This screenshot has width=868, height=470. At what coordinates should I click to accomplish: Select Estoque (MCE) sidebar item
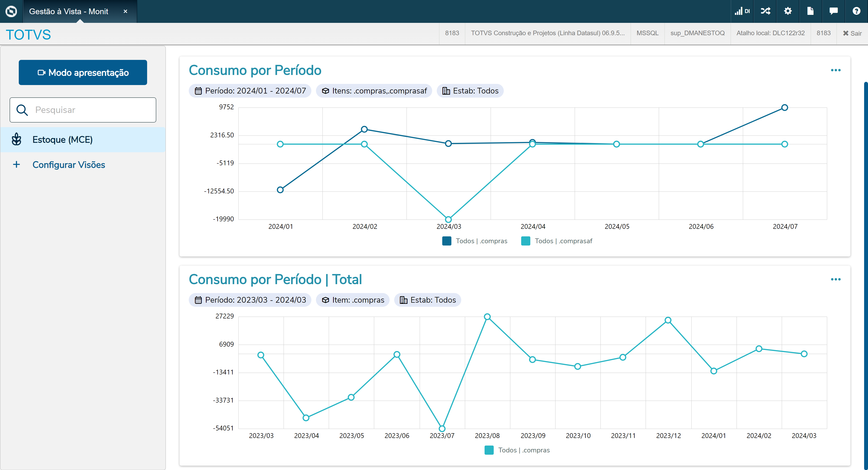coord(62,139)
